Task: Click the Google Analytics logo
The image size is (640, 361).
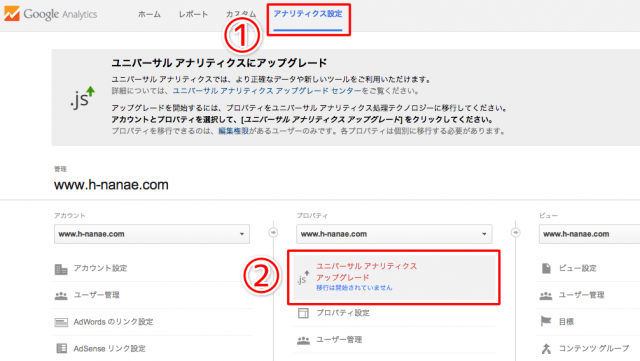Action: (x=51, y=14)
